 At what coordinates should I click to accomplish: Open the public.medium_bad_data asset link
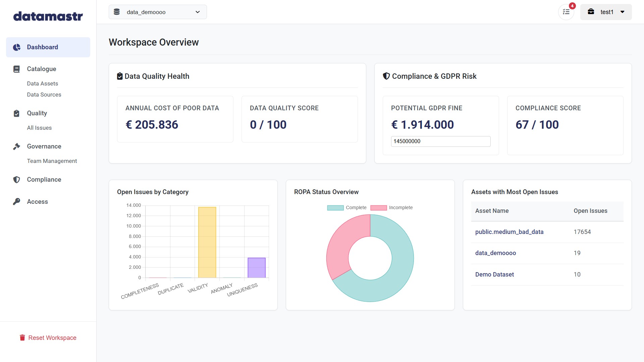coord(509,232)
